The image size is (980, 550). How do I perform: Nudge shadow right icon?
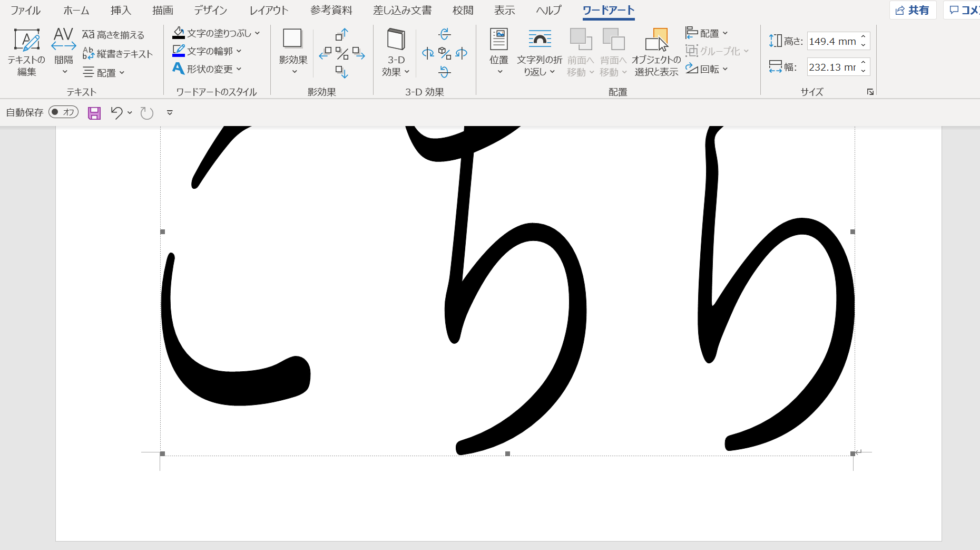(359, 53)
